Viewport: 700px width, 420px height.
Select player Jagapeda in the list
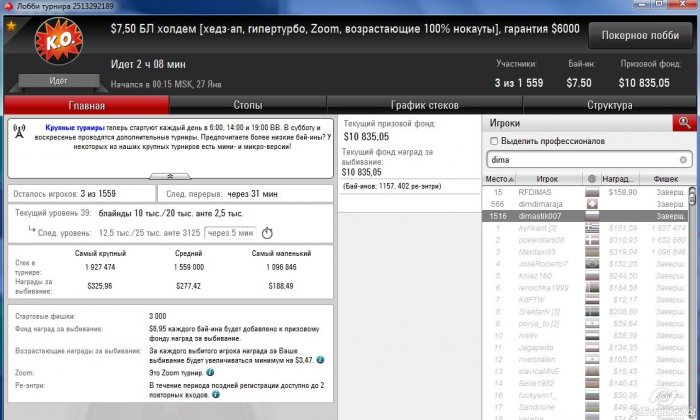click(585, 347)
